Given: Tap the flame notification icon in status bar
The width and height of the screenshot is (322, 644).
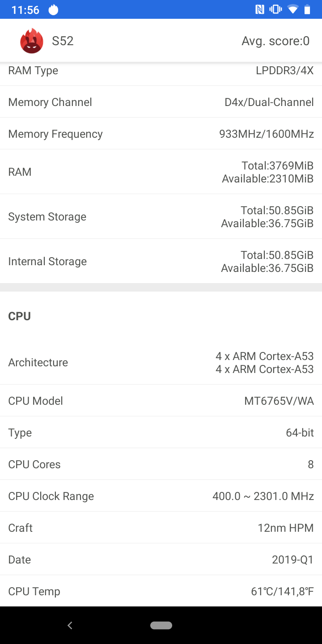Looking at the screenshot, I should 53,9.
